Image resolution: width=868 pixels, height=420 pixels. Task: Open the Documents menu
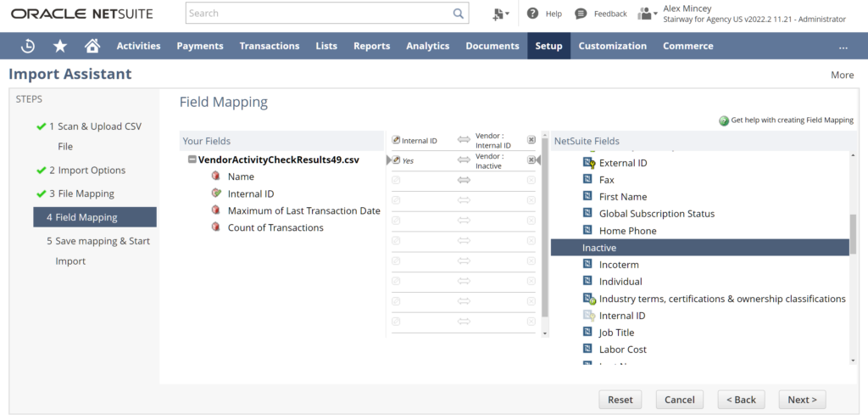[492, 46]
